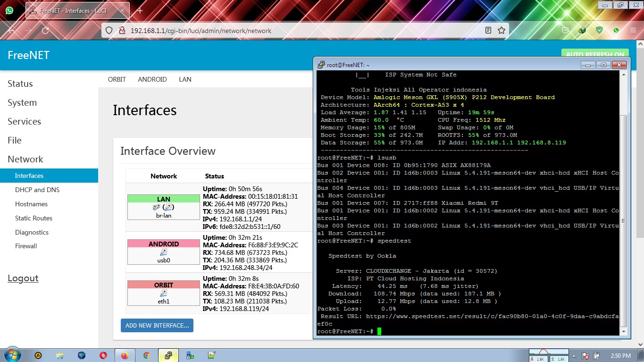Image resolution: width=644 pixels, height=362 pixels.
Task: Collapse the Network sidebar section
Action: pyautogui.click(x=25, y=159)
